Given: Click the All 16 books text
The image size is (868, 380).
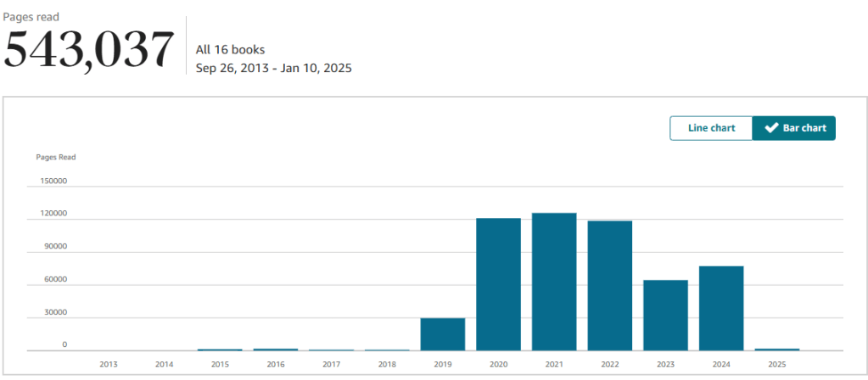Looking at the screenshot, I should [230, 49].
